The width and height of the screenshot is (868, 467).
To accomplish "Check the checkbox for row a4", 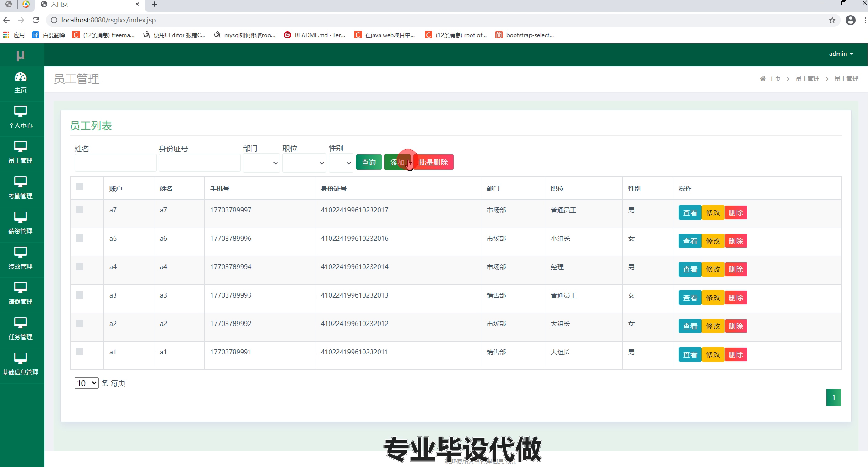I will (x=80, y=266).
